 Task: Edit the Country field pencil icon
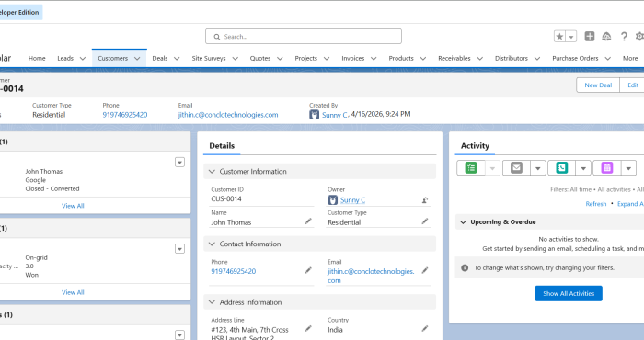(425, 329)
